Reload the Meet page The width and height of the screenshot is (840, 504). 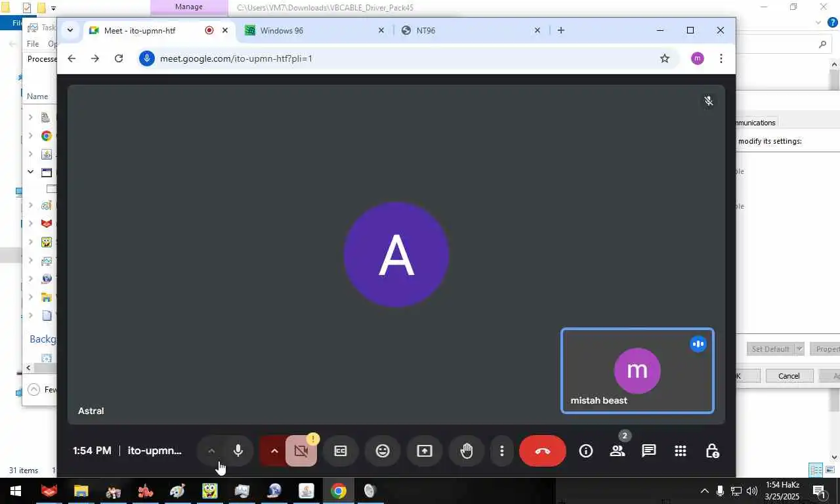(x=119, y=58)
